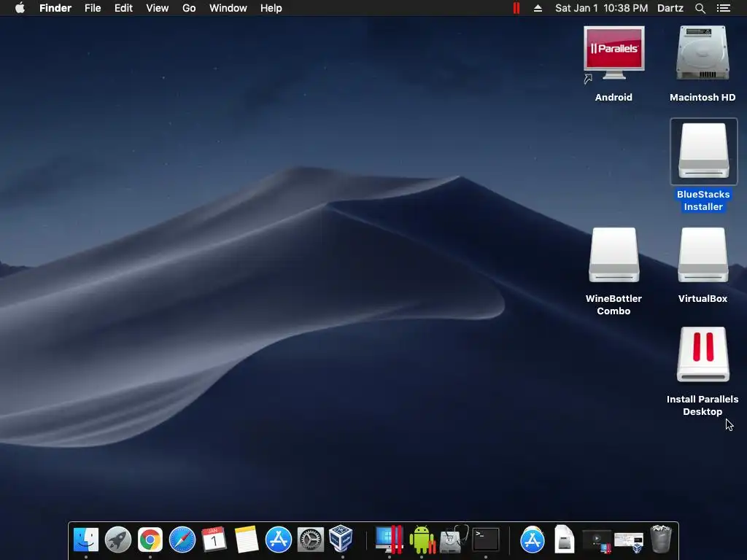747x560 pixels.
Task: Open the File menu
Action: pos(93,8)
